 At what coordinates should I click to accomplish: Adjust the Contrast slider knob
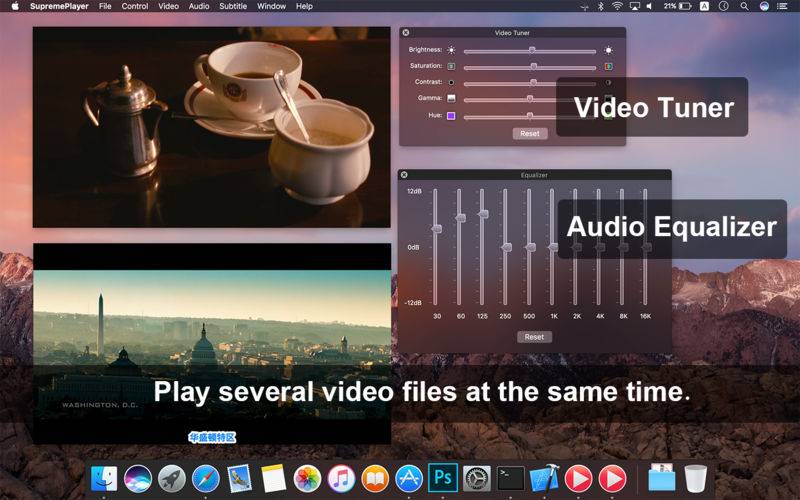coord(533,82)
